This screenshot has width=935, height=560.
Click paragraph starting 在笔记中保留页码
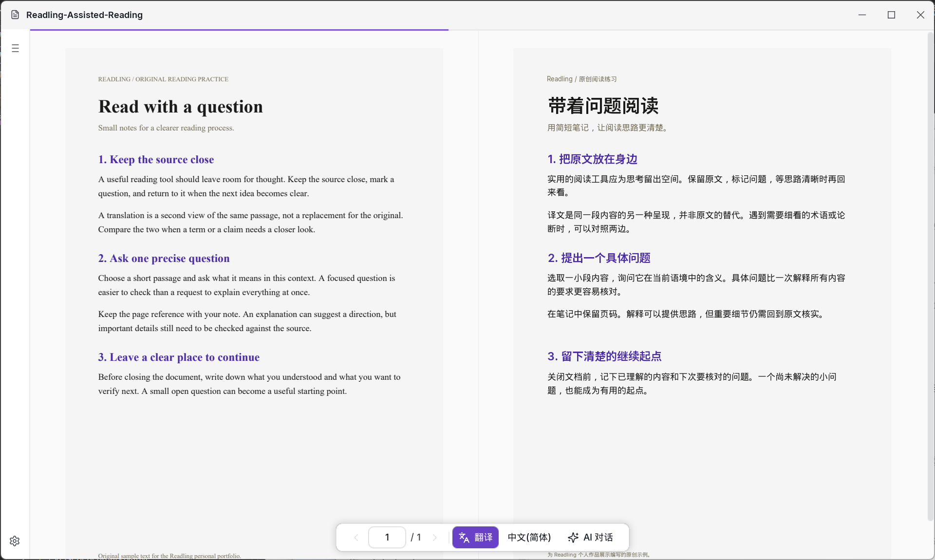click(687, 314)
